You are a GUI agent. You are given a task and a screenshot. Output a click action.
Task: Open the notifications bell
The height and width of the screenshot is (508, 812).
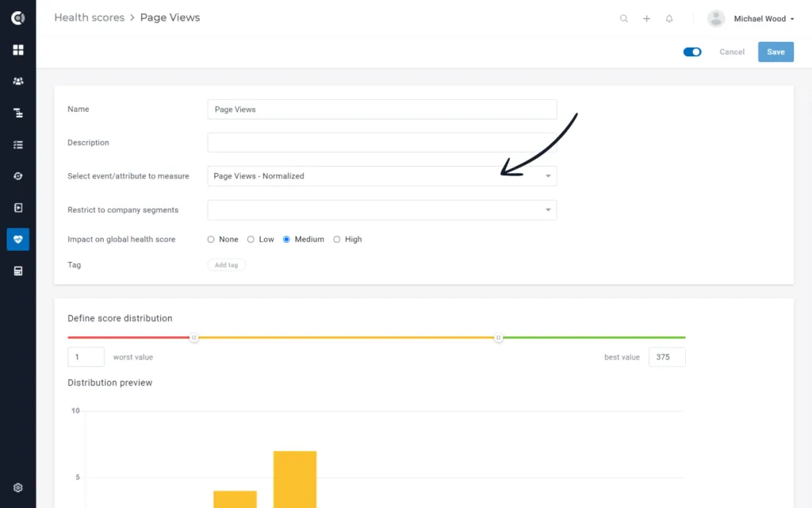pos(669,19)
